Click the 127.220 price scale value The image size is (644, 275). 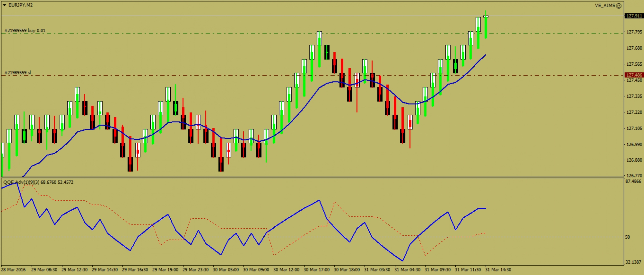coord(634,112)
